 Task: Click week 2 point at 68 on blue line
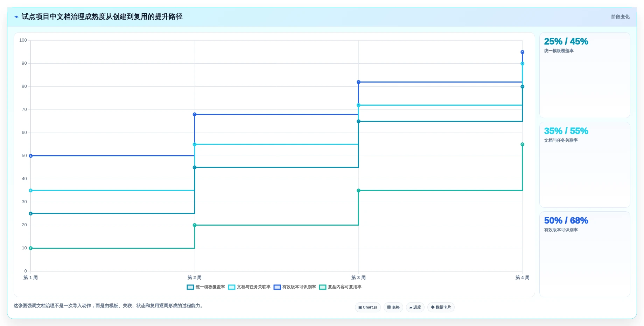click(x=195, y=114)
